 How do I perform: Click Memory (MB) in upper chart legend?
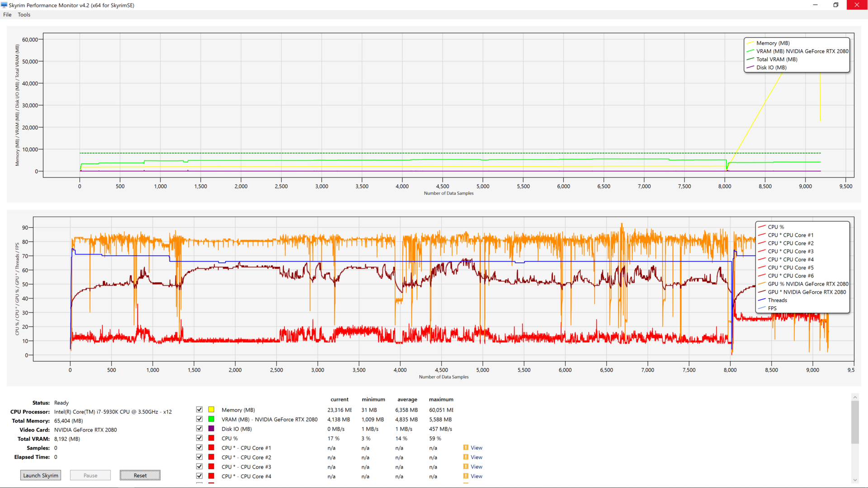tap(773, 43)
